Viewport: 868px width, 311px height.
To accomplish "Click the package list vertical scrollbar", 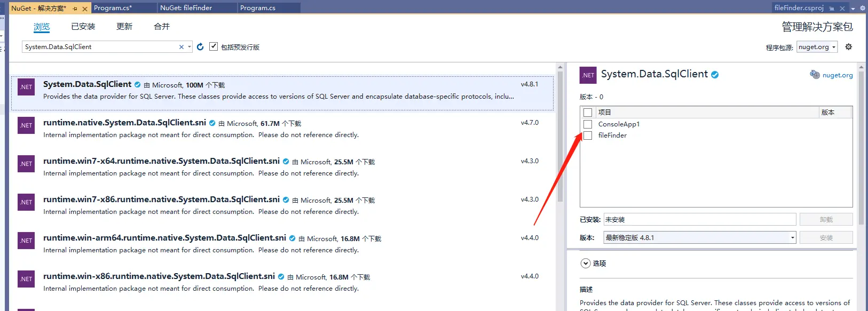I will click(560, 138).
